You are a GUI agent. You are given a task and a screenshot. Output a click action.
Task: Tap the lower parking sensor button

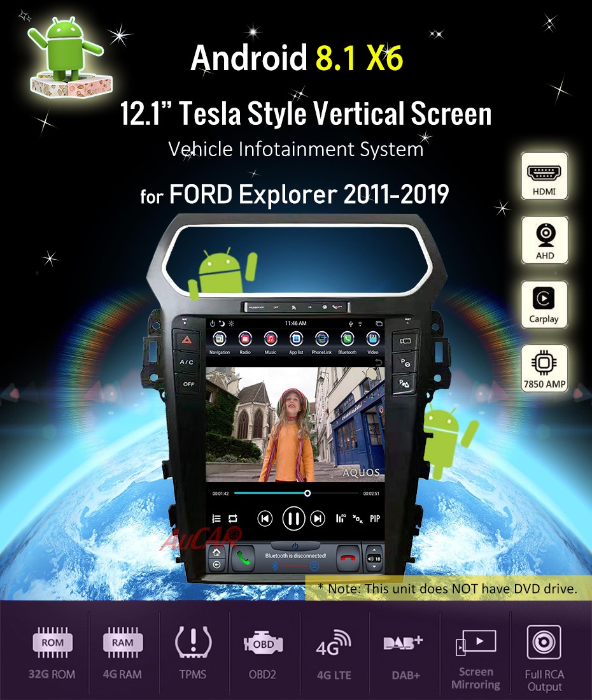click(404, 383)
